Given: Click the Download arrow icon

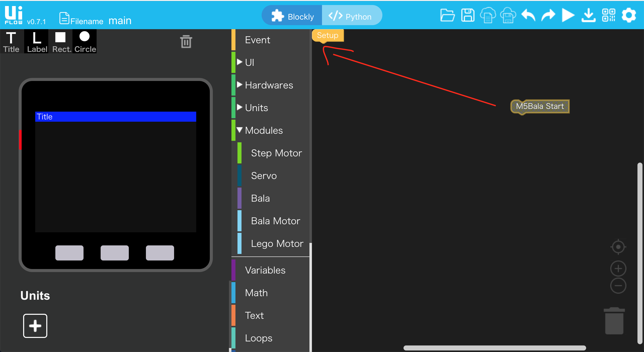Looking at the screenshot, I should tap(588, 16).
